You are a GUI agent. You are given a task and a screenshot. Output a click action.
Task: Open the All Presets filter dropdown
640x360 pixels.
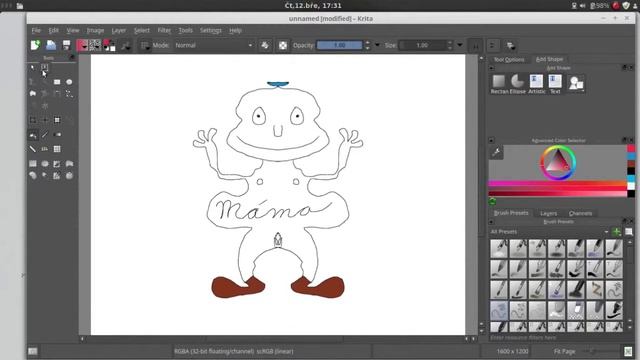pos(549,232)
